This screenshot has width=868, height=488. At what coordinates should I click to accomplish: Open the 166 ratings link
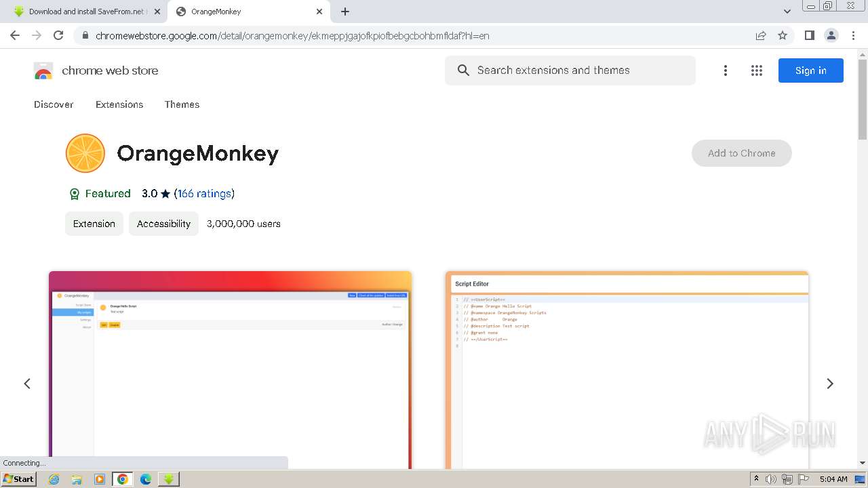204,194
